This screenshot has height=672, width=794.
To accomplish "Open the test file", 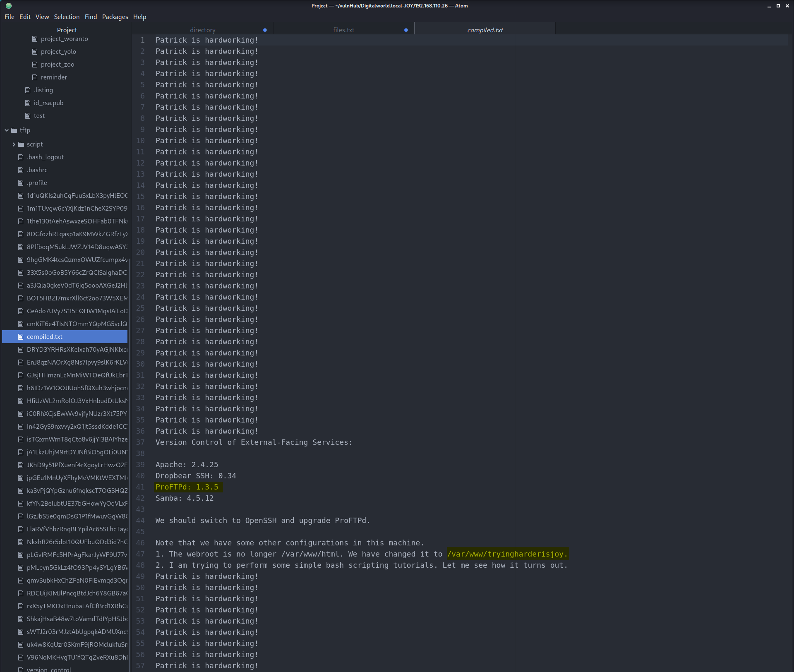I will pyautogui.click(x=39, y=116).
